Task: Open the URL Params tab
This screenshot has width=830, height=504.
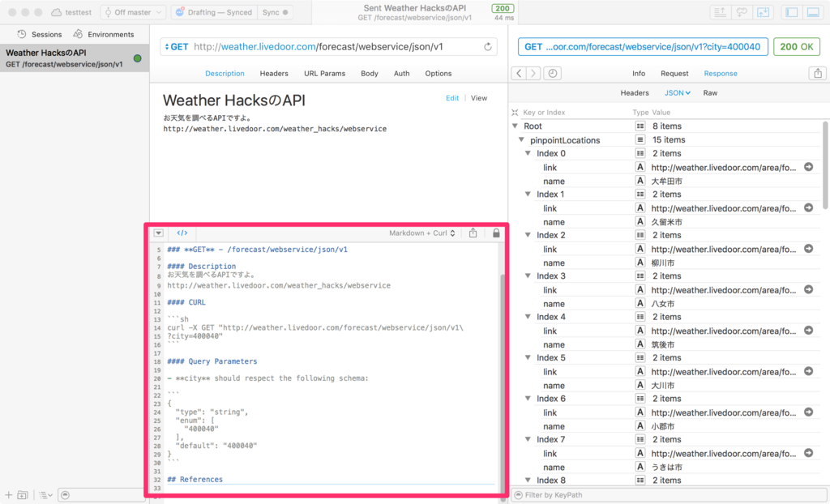Action: (324, 74)
